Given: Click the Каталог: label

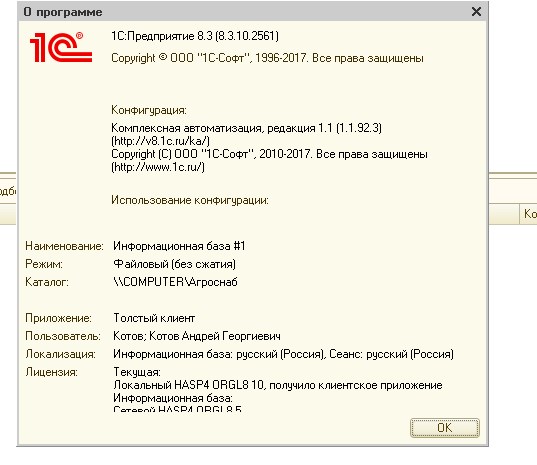Looking at the screenshot, I should tap(47, 282).
